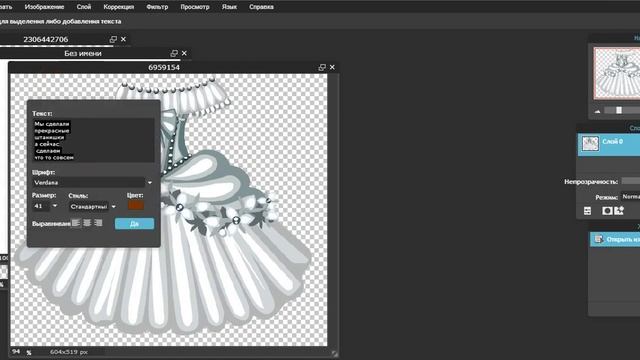Center-align the text
640x360 pixels.
pos(87,223)
